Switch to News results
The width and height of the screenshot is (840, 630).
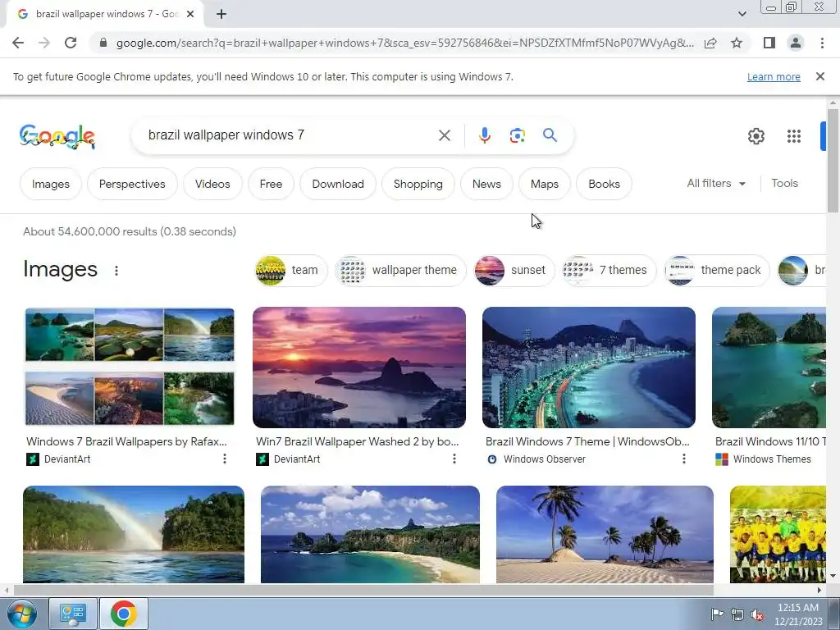(486, 184)
